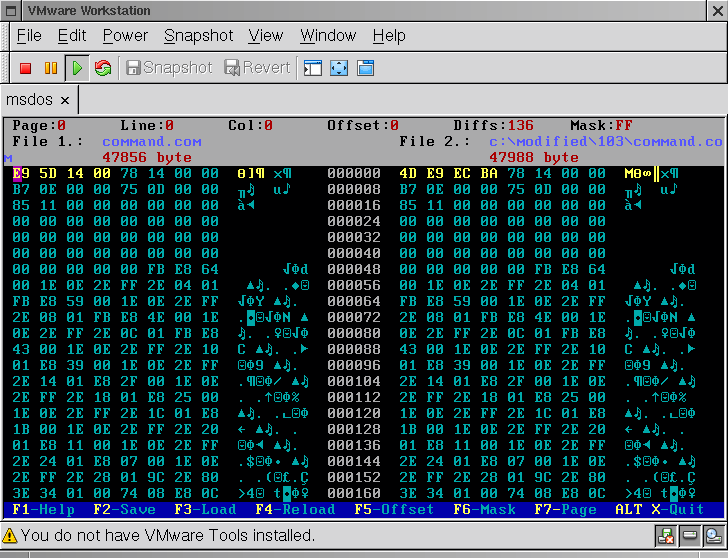
Task: Click the Revert button in the toolbar
Action: [x=257, y=68]
